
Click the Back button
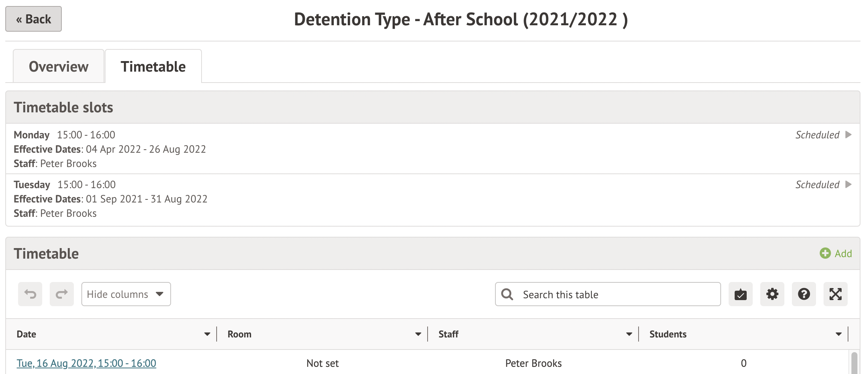click(34, 19)
